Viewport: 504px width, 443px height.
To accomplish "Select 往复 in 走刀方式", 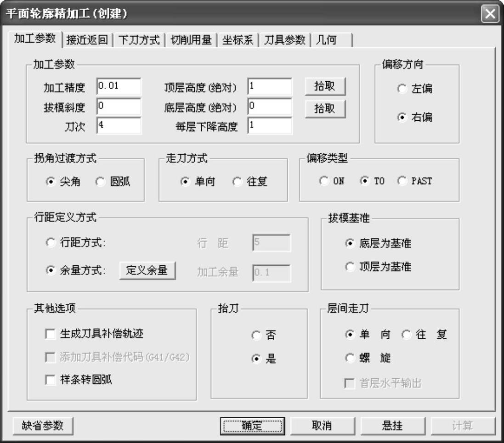I will tap(238, 182).
